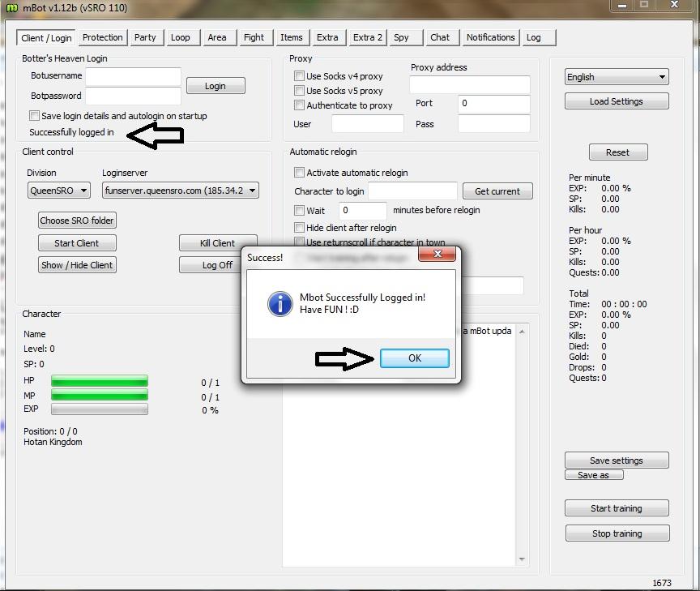Viewport: 700px width, 591px height.
Task: Click Start training button
Action: [617, 508]
